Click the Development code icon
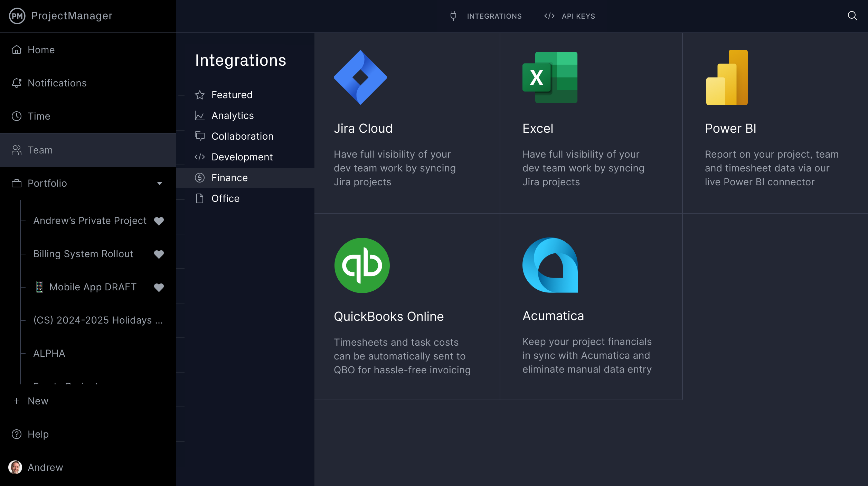This screenshot has width=868, height=486. pos(200,157)
